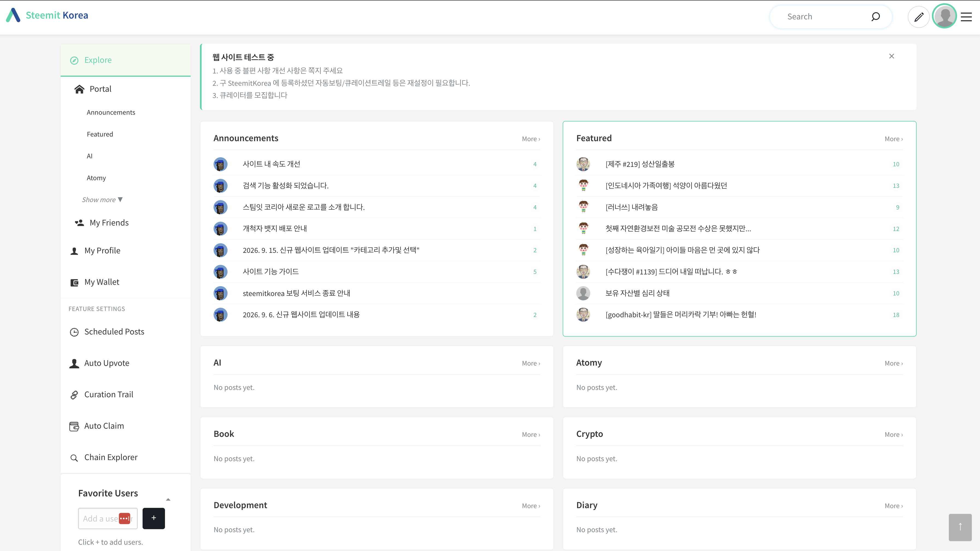Image resolution: width=980 pixels, height=551 pixels.
Task: Collapse the Favorite Users panel arrow
Action: click(x=168, y=499)
